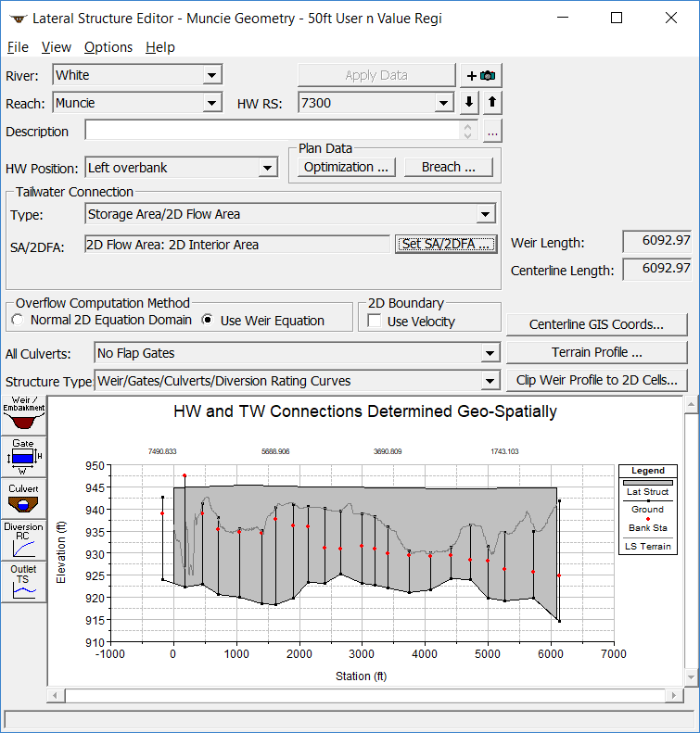This screenshot has width=700, height=733.
Task: Open the Weir / Embankment editor
Action: pyautogui.click(x=23, y=414)
